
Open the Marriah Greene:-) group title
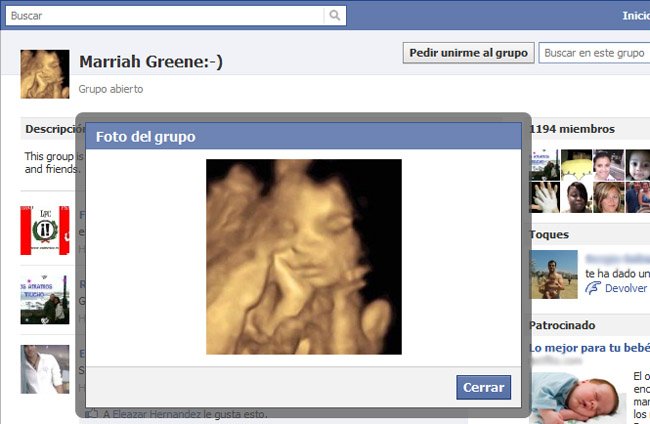(x=151, y=62)
